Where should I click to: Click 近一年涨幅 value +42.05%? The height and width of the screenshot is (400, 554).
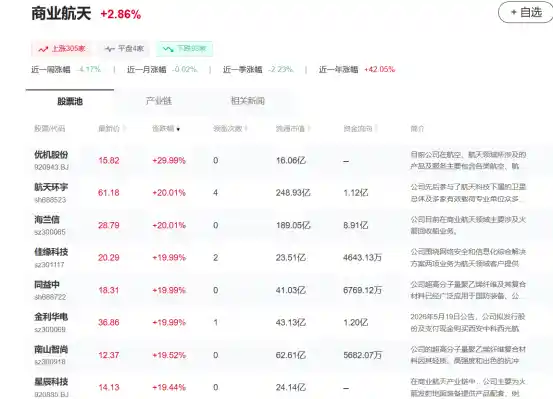380,69
